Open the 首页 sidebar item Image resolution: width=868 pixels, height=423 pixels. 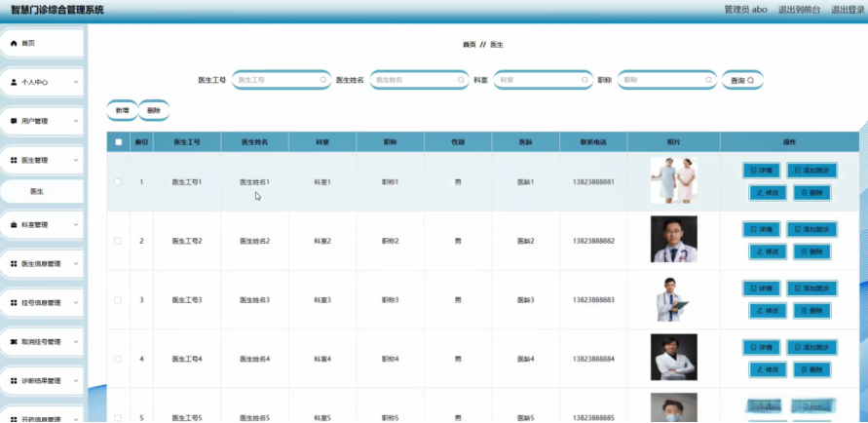click(x=42, y=43)
